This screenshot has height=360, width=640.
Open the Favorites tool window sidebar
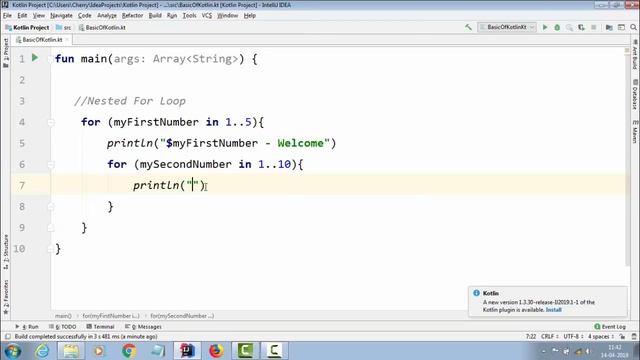point(6,297)
